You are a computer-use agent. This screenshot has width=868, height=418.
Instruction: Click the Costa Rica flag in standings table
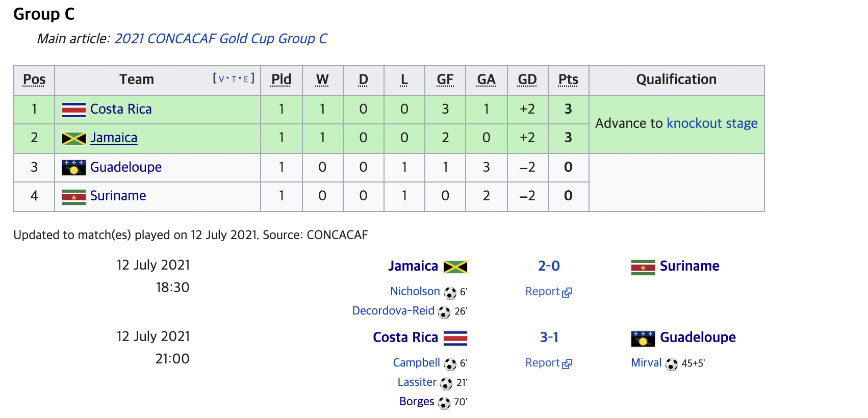(73, 110)
